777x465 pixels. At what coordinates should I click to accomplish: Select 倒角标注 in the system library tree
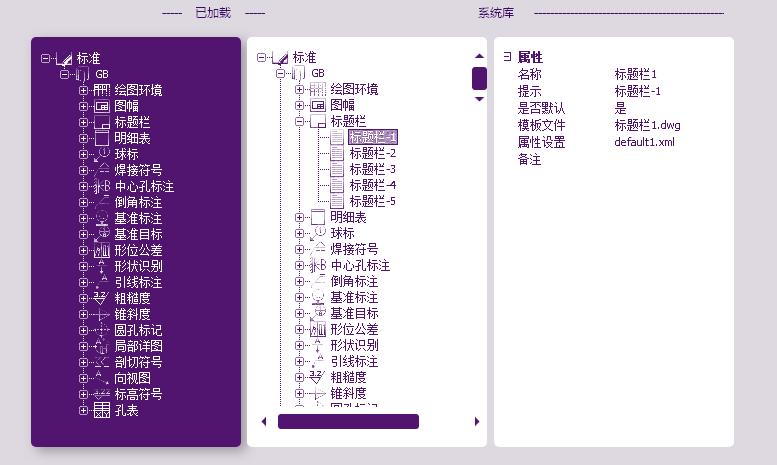354,281
